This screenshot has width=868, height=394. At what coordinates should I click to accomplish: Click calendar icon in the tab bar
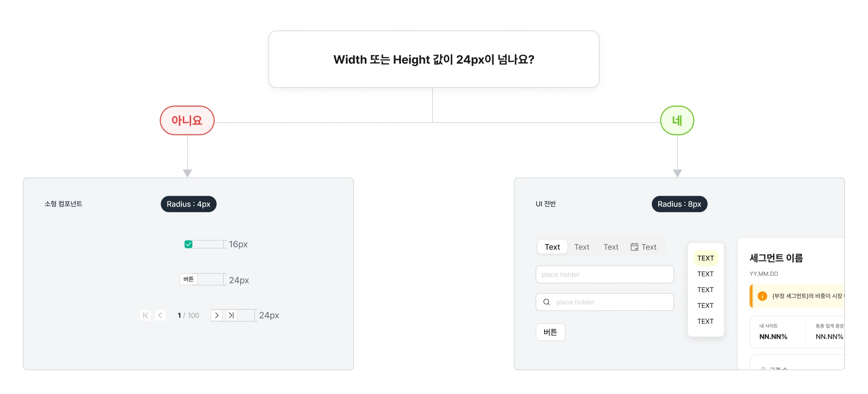pyautogui.click(x=635, y=247)
